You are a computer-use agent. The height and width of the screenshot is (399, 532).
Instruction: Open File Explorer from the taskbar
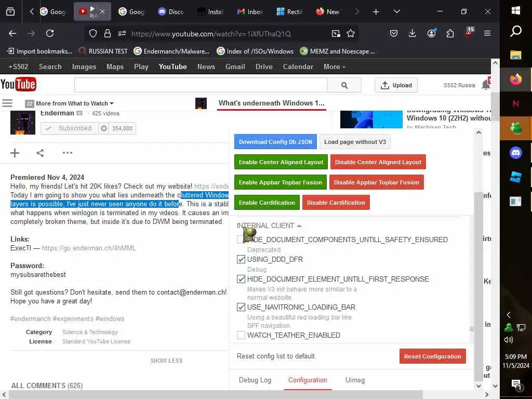click(516, 55)
